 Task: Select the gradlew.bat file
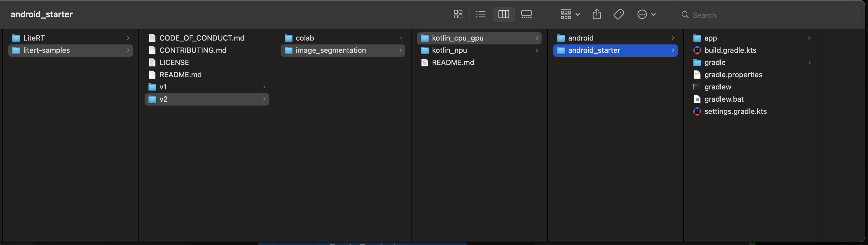723,99
